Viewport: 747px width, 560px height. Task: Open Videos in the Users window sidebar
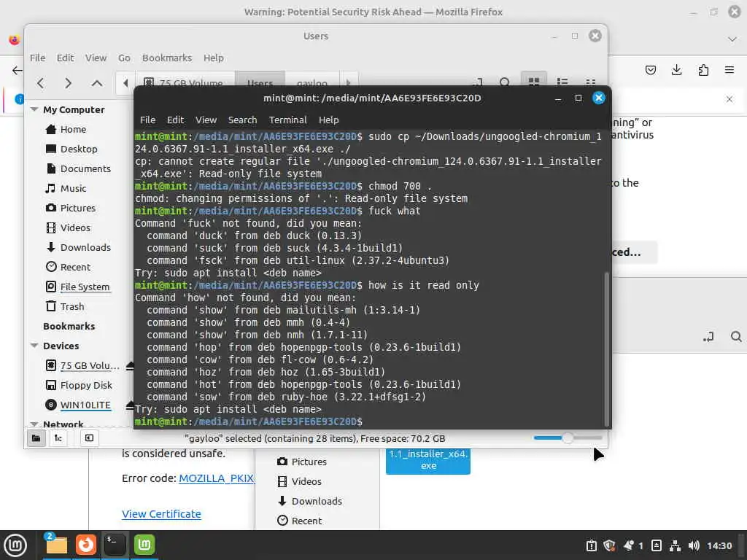[75, 227]
